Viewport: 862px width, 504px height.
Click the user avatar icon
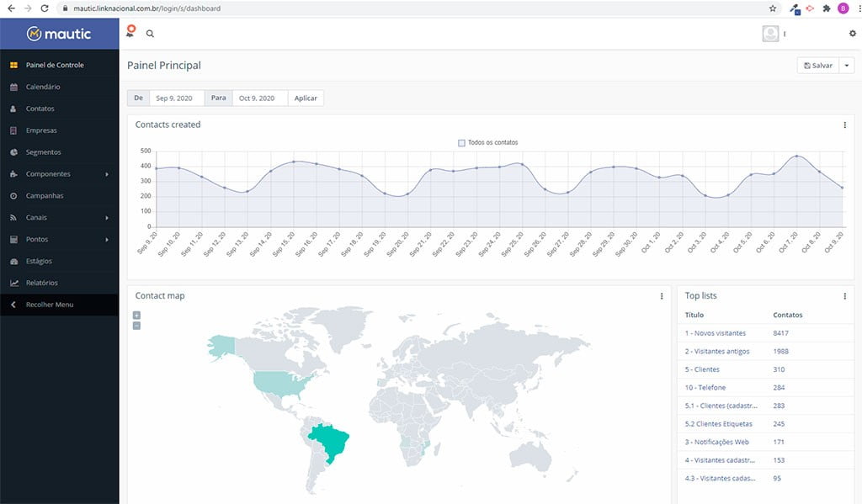click(769, 34)
